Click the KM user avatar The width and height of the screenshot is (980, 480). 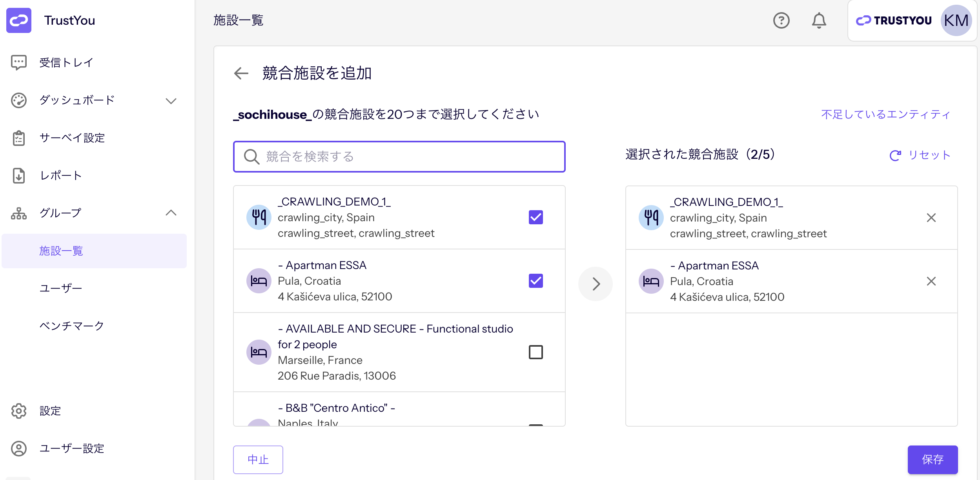pyautogui.click(x=956, y=20)
